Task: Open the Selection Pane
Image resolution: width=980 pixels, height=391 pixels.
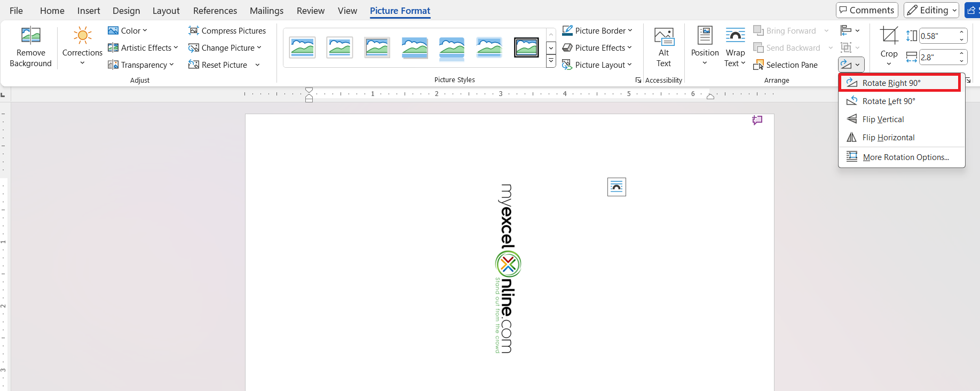Action: click(x=786, y=65)
